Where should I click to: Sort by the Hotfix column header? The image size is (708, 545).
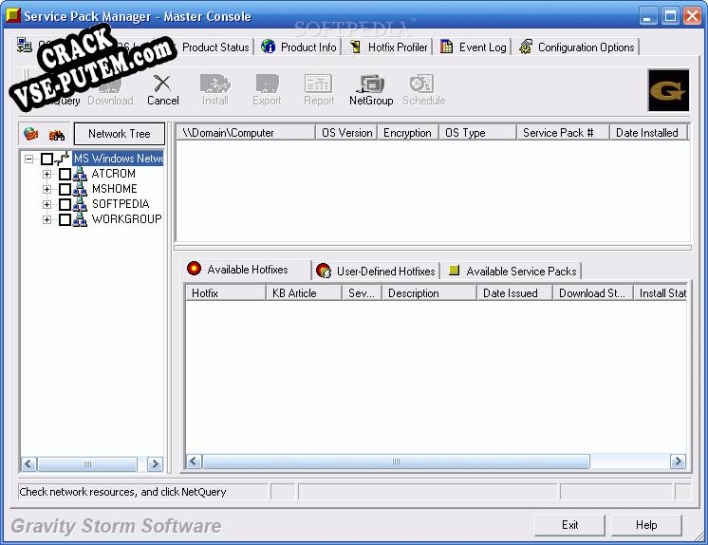(x=225, y=293)
